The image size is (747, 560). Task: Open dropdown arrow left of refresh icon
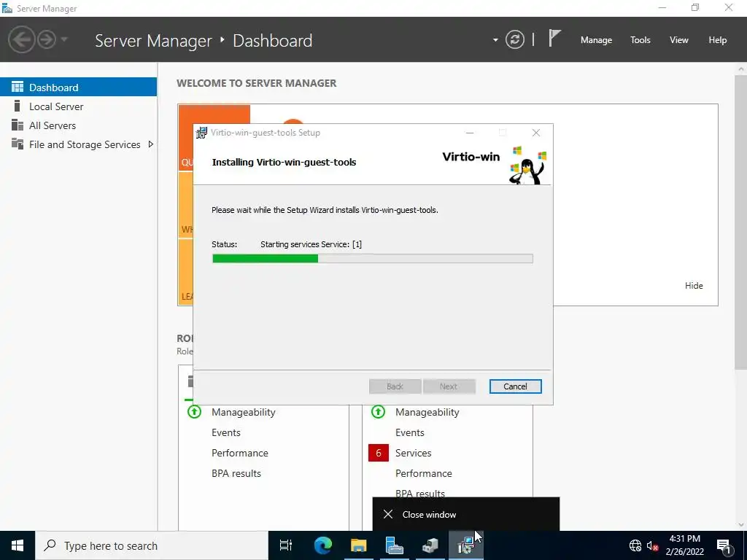(x=495, y=40)
